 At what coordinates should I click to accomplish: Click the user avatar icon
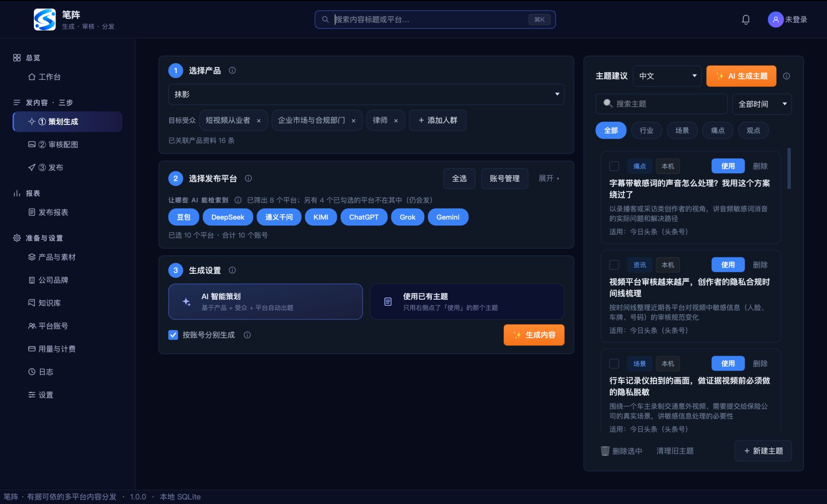point(775,19)
